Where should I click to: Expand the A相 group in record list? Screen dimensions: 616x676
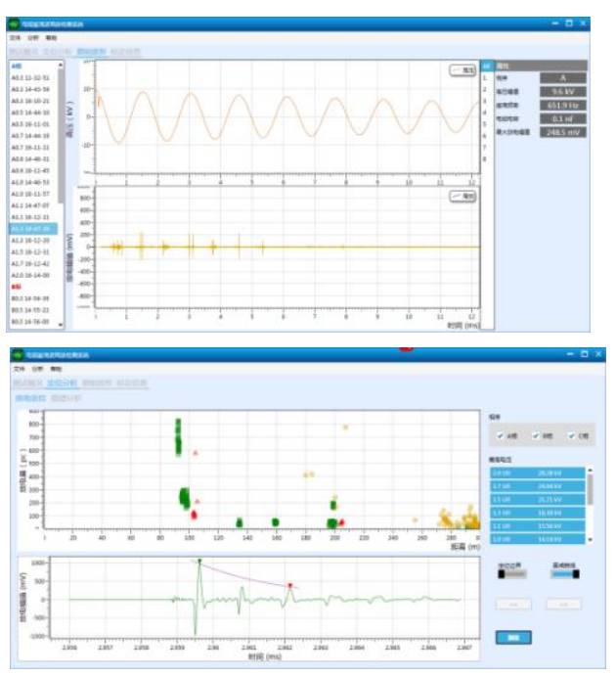coord(17,67)
